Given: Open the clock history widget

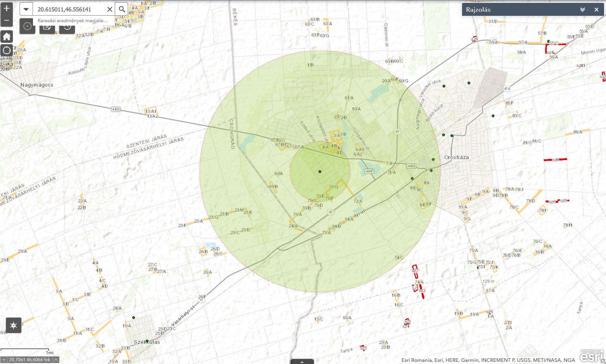Looking at the screenshot, I should [x=67, y=27].
